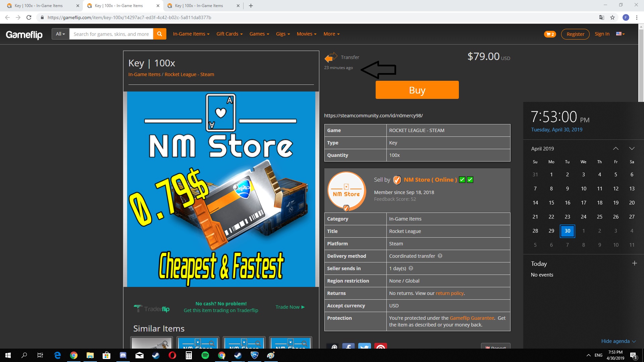
Task: Click the search games input field
Action: click(x=111, y=34)
